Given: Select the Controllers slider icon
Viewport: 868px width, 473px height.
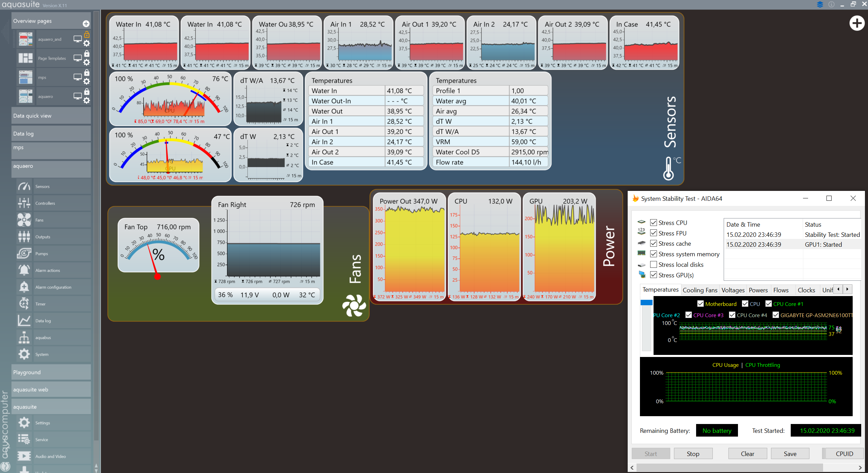Looking at the screenshot, I should pyautogui.click(x=24, y=203).
